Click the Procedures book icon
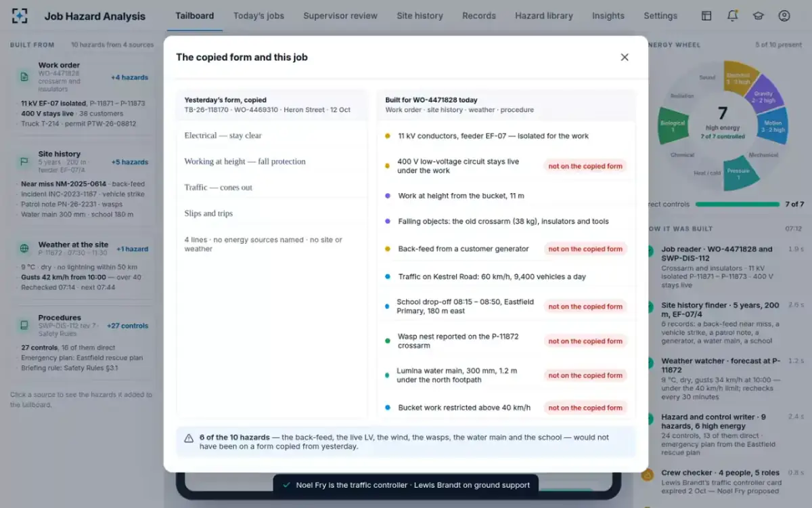 24,325
